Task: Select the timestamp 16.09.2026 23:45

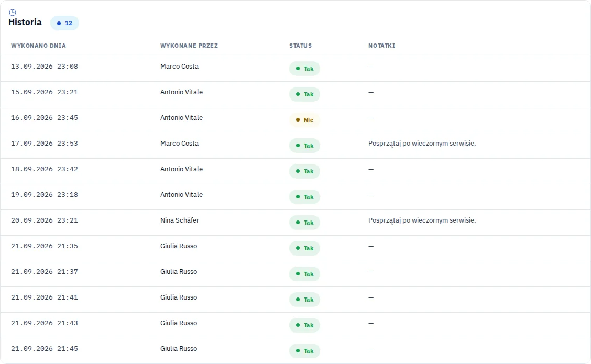Action: point(45,117)
